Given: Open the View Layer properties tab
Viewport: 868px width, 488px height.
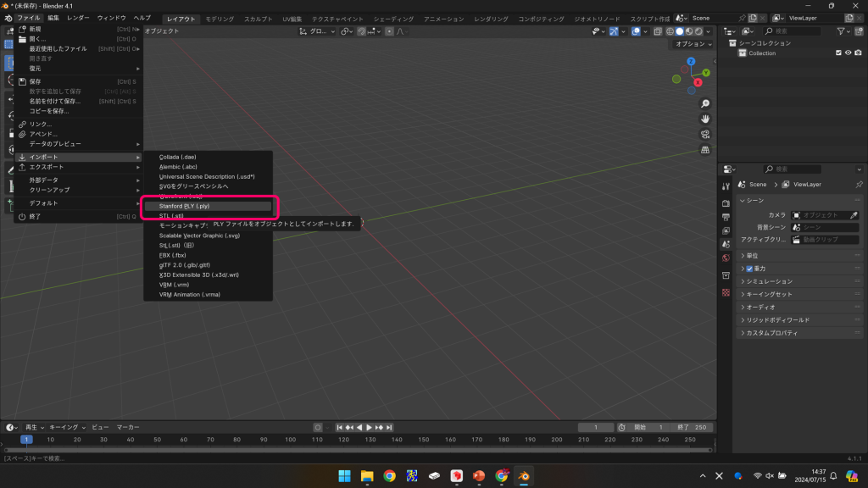Looking at the screenshot, I should coord(726,230).
